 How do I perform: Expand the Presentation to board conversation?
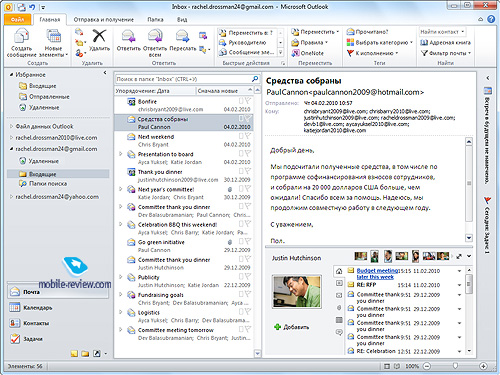(121, 154)
